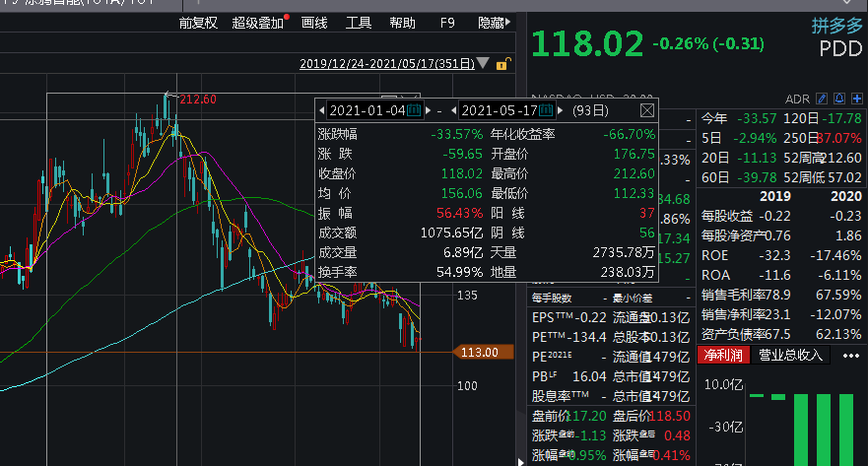Click the 135 price axis label
The height and width of the screenshot is (466, 868).
pos(467,295)
